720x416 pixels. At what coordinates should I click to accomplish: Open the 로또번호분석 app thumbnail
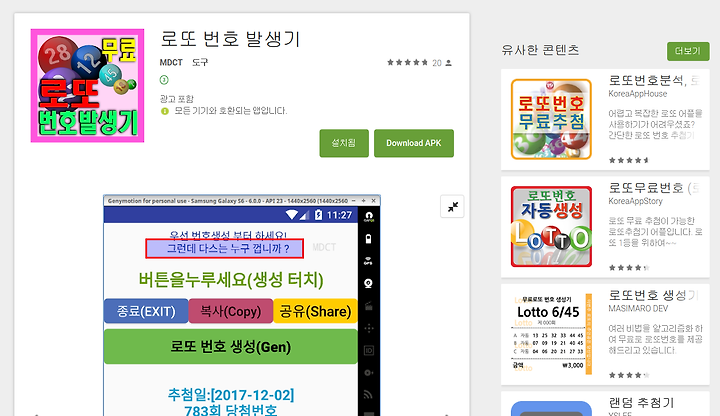pyautogui.click(x=551, y=119)
